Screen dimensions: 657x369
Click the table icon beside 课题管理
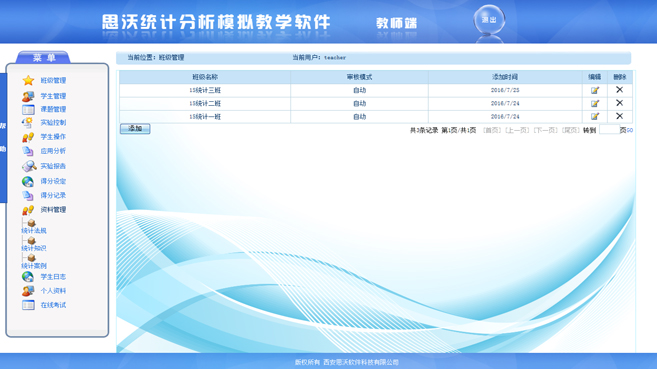pyautogui.click(x=28, y=109)
